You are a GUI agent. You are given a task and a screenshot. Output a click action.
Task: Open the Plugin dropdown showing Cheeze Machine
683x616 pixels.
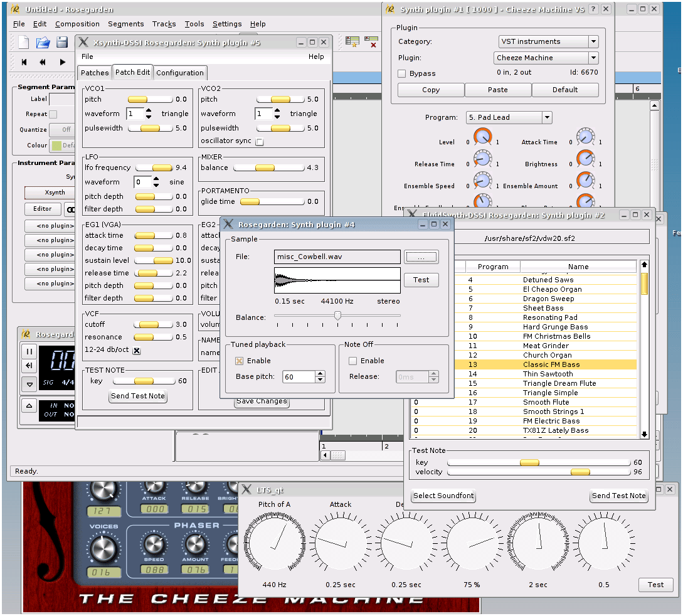tap(546, 58)
